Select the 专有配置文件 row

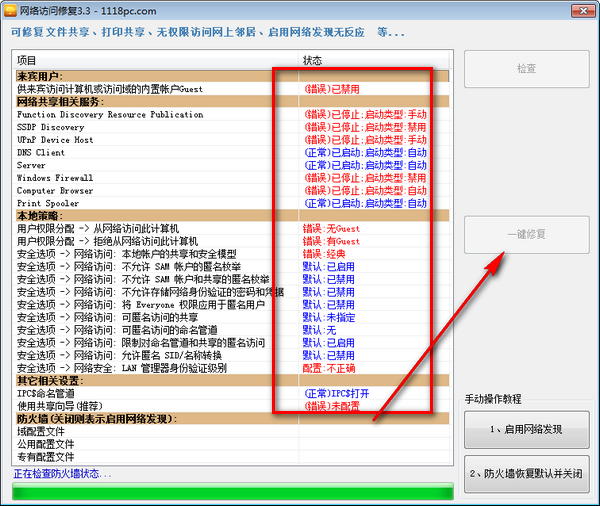click(x=232, y=457)
